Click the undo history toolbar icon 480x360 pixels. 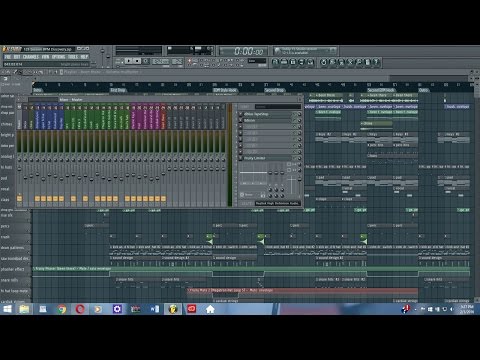pos(323,62)
